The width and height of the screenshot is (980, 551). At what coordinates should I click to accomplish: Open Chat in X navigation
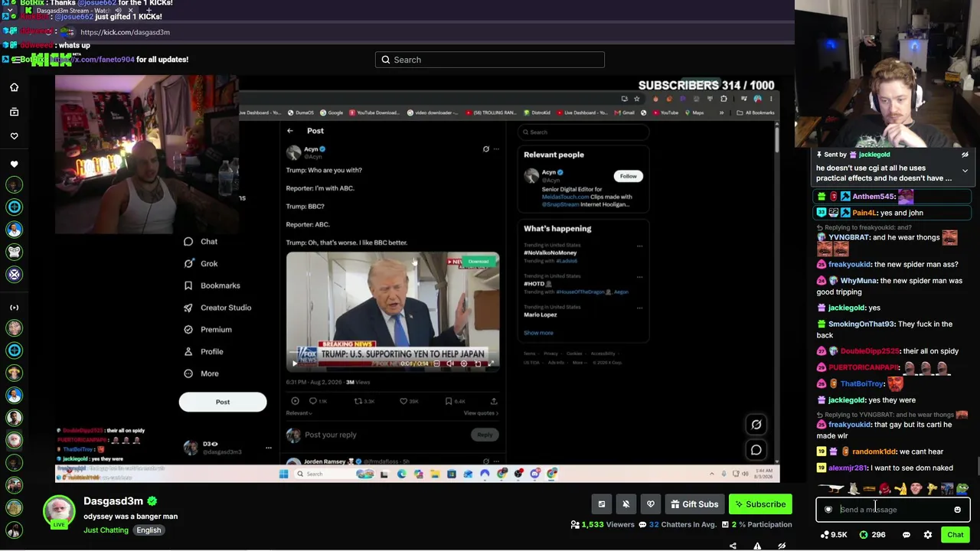point(201,242)
